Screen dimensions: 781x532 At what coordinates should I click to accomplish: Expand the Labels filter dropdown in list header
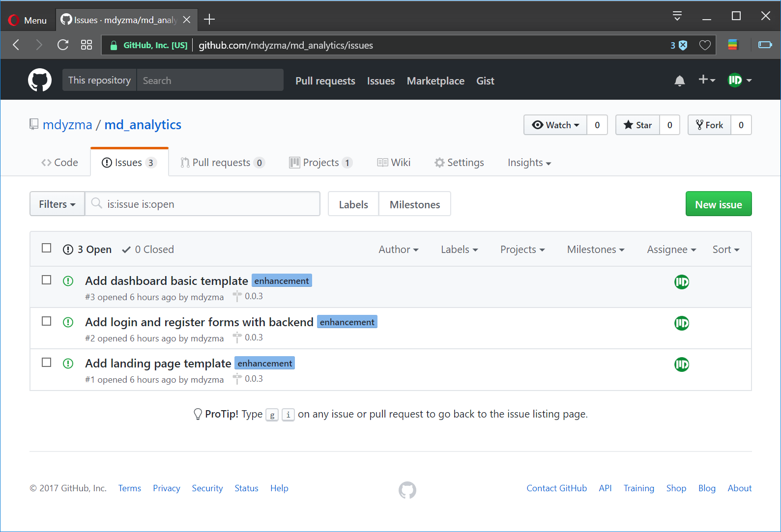(460, 250)
